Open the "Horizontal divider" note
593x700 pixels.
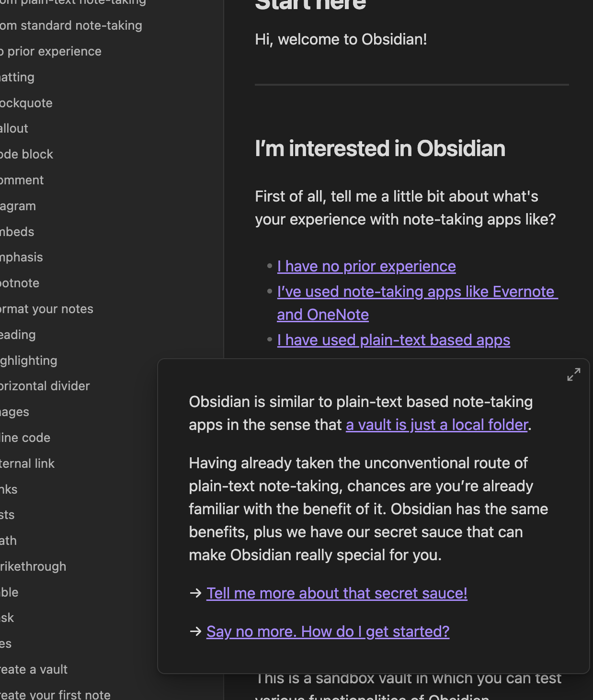[x=45, y=386]
